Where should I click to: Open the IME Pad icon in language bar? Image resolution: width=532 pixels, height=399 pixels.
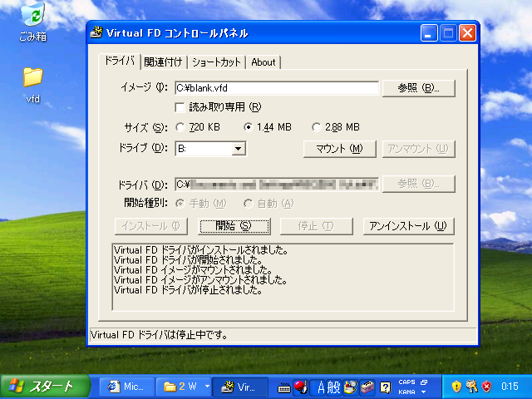(x=350, y=387)
